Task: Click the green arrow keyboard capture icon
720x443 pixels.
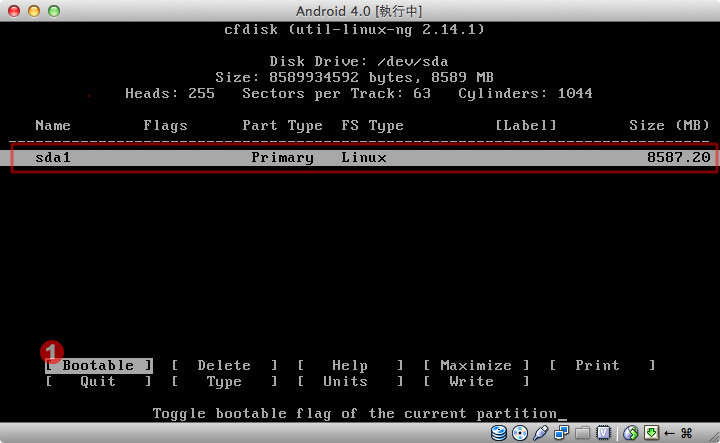Action: tap(651, 433)
